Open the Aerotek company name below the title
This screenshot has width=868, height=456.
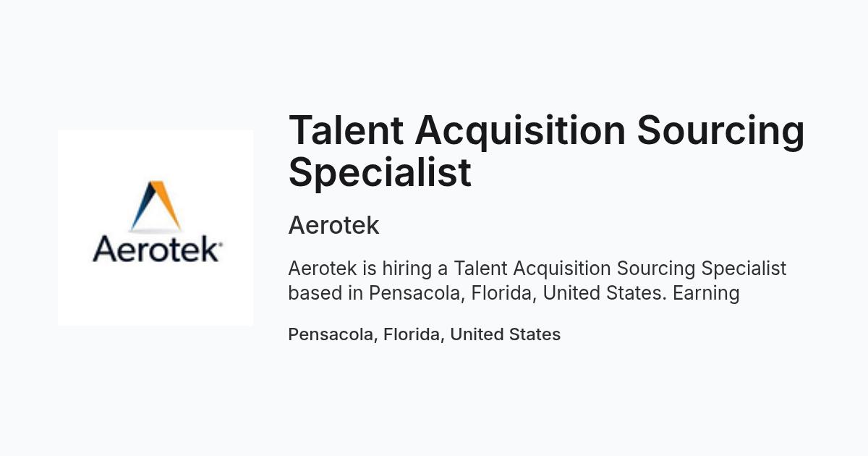[333, 225]
